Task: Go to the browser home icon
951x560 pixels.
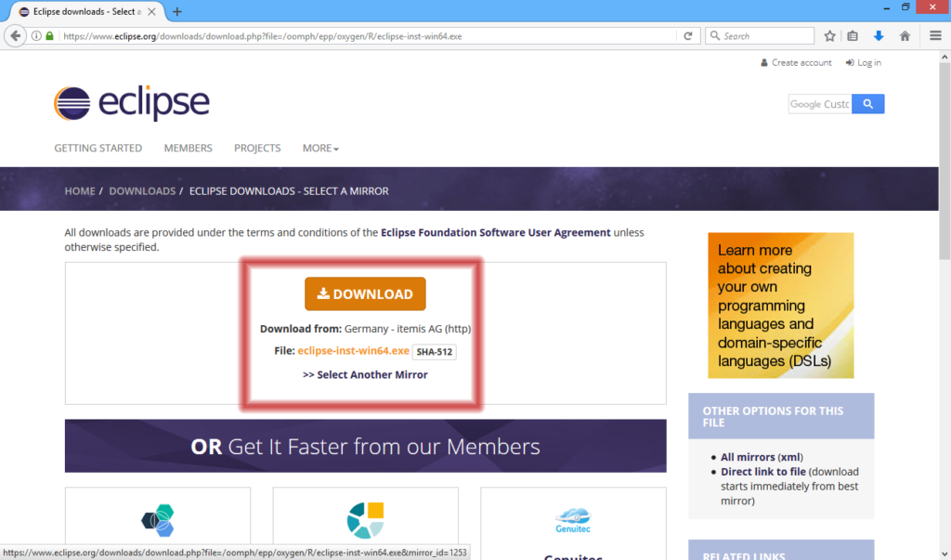Action: point(905,36)
